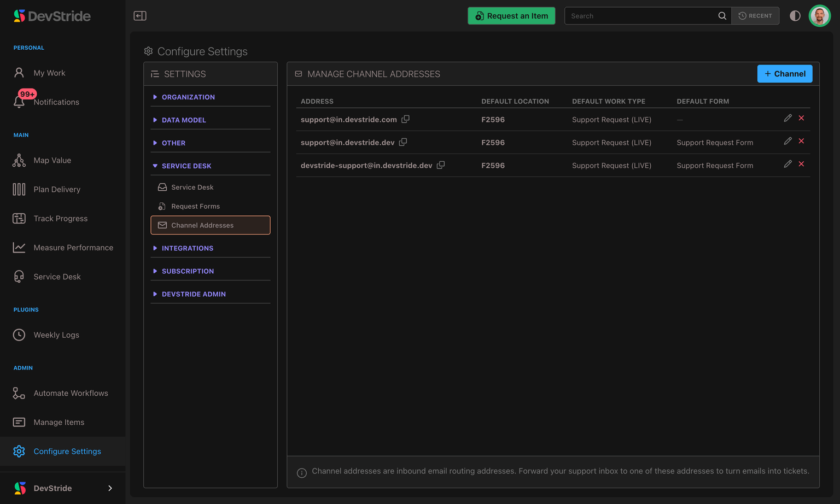Edit the support@in.devstride.dev channel with the pencil icon
Image resolution: width=840 pixels, height=504 pixels.
click(787, 141)
